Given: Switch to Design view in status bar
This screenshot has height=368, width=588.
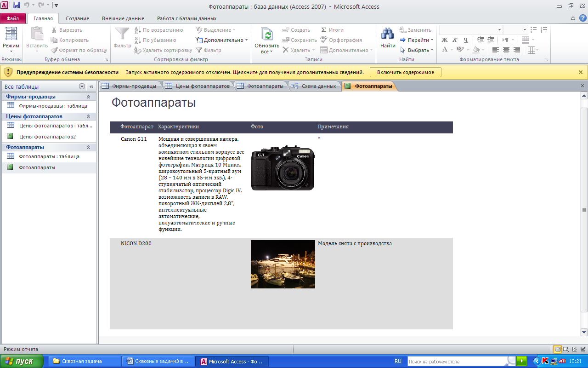Looking at the screenshot, I should click(x=582, y=349).
